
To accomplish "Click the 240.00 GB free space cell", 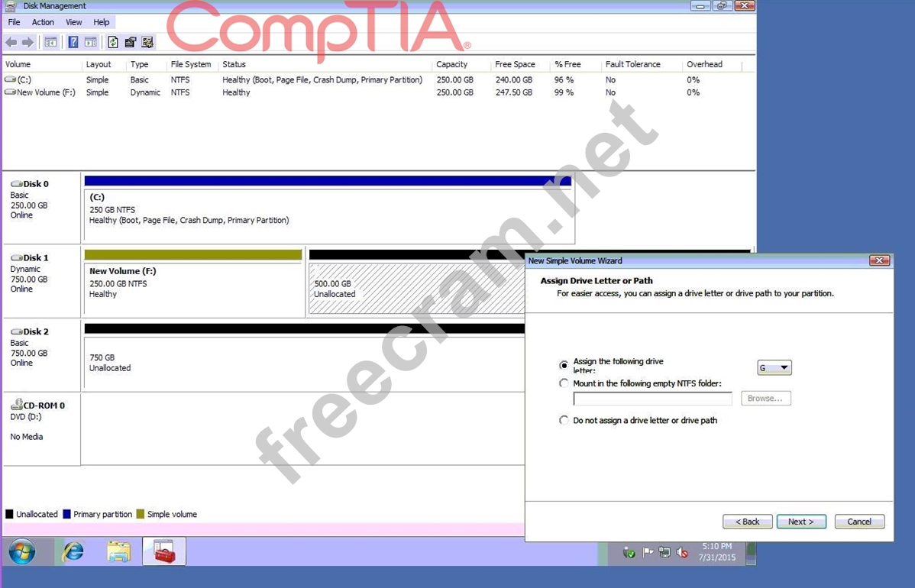I will point(513,79).
